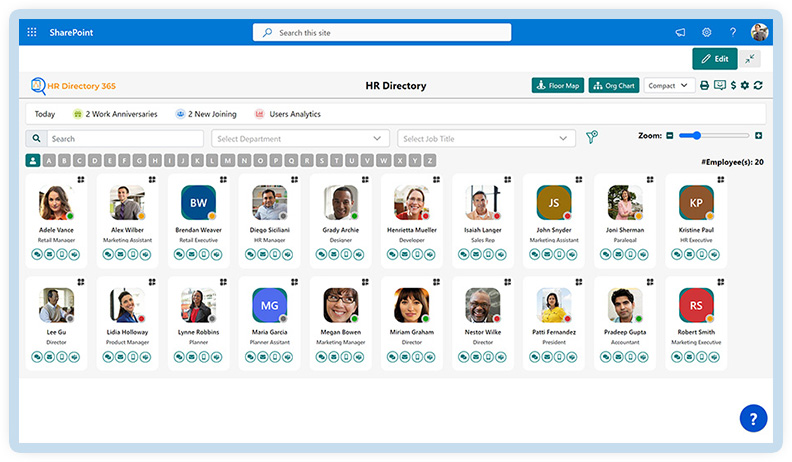Expand the Select Department dropdown
This screenshot has height=462, width=792.
[x=300, y=138]
